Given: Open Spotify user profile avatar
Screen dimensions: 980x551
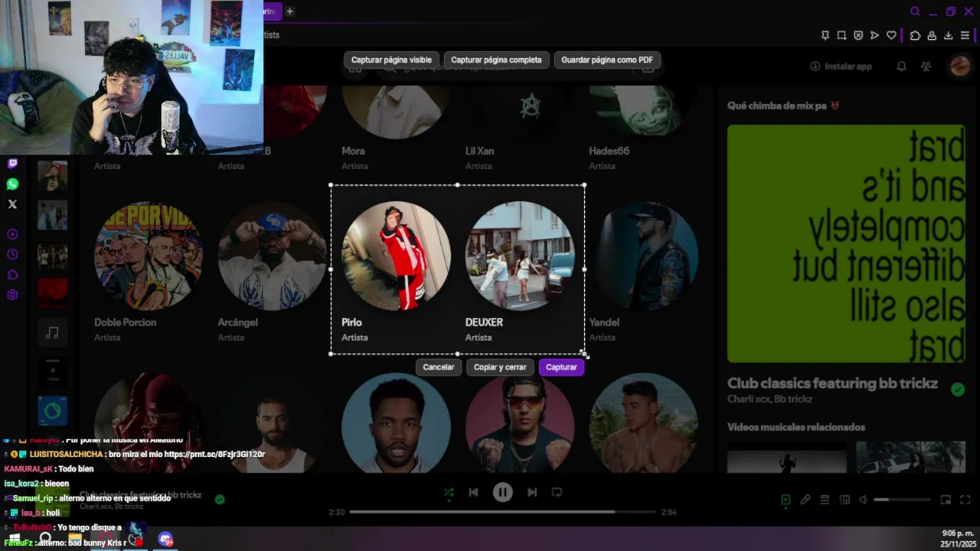Looking at the screenshot, I should click(x=959, y=67).
